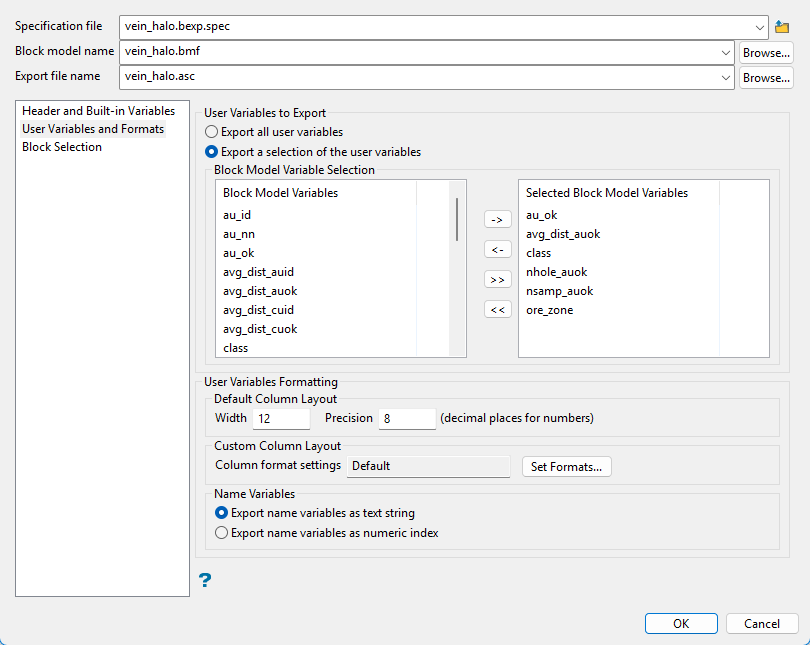Image resolution: width=810 pixels, height=645 pixels.
Task: Expand the Block model name dropdown
Action: click(725, 52)
